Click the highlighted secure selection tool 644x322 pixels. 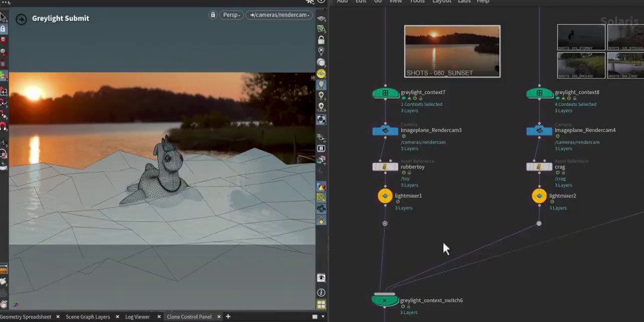[x=3, y=29]
